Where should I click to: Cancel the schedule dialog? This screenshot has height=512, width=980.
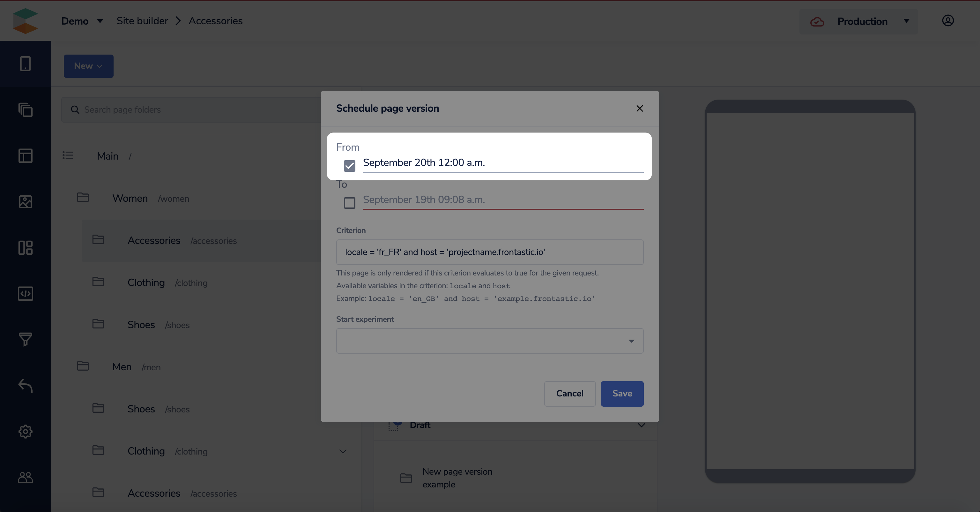click(569, 394)
